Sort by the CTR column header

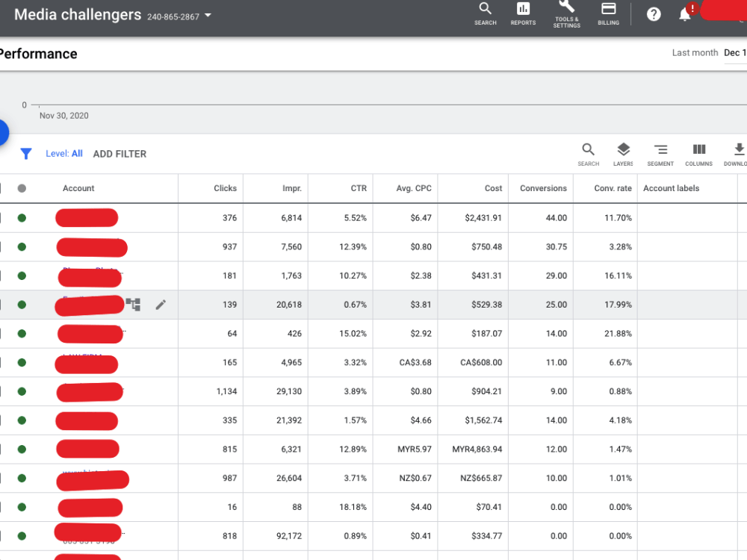click(x=359, y=188)
